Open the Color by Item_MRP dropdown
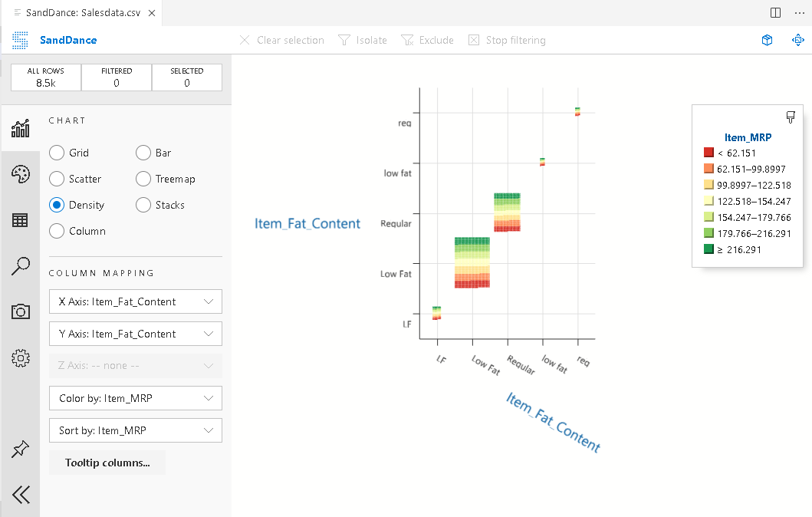This screenshot has height=517, width=812. pyautogui.click(x=135, y=398)
